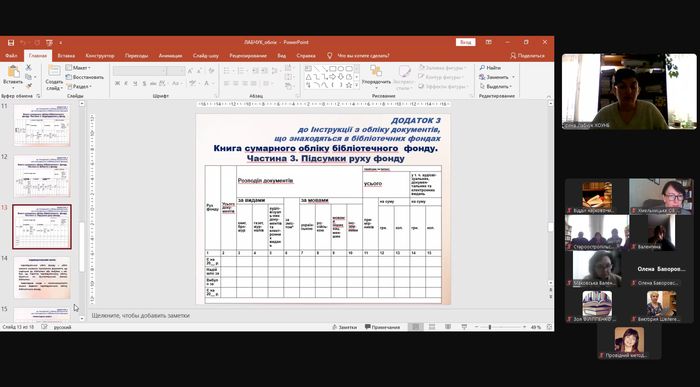Click the Cut scissors icon
The image size is (700, 387).
pos(29,67)
